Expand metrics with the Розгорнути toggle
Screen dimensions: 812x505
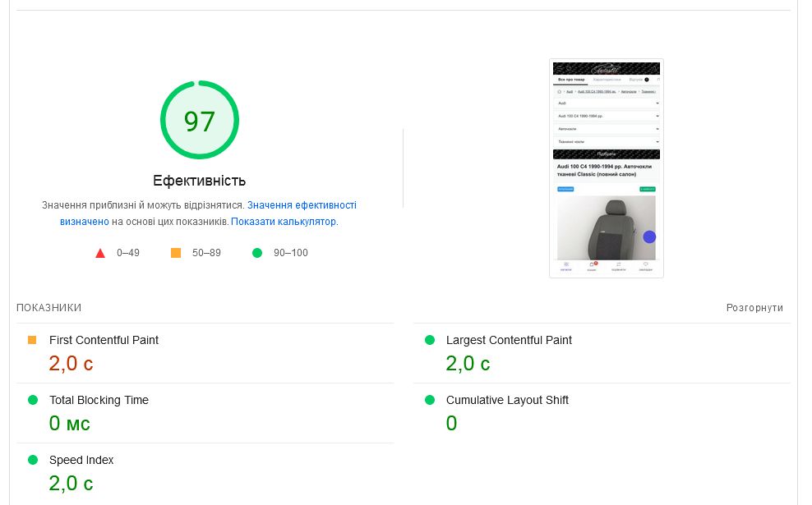(754, 308)
